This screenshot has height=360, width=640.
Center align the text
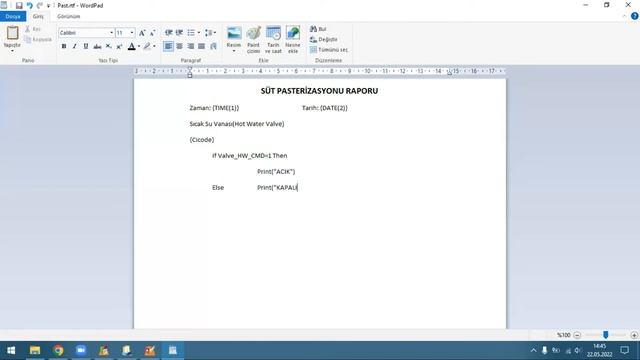click(x=180, y=47)
